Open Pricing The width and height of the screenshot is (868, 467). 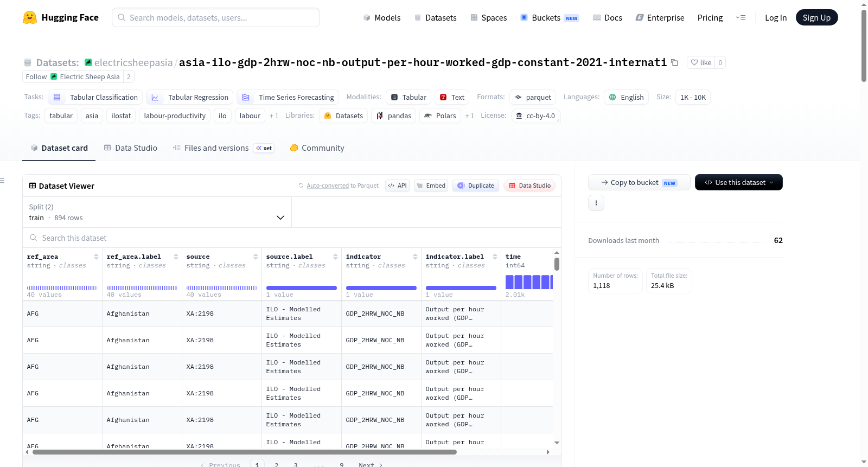(x=710, y=17)
